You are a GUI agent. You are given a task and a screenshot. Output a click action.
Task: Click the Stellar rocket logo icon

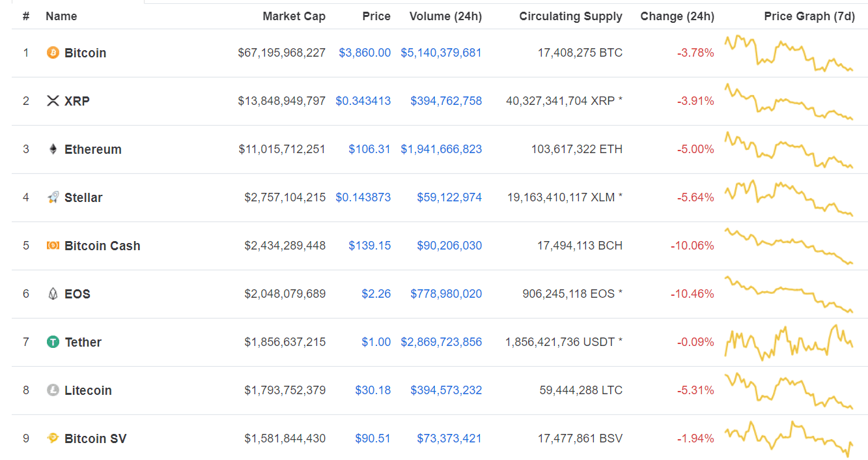point(53,197)
